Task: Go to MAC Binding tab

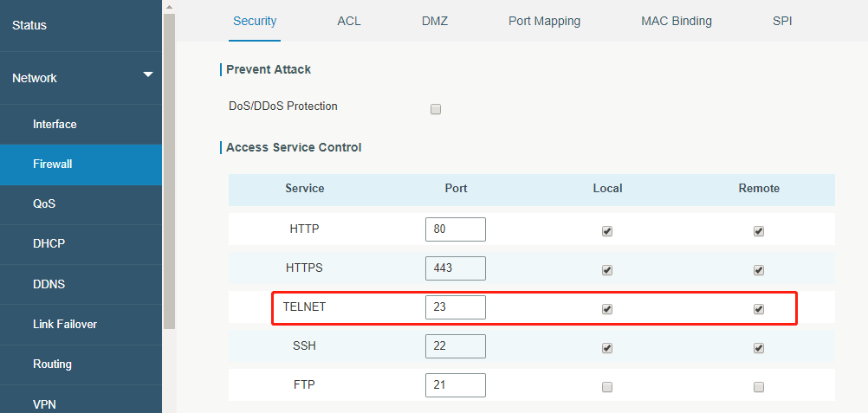Action: coord(677,21)
